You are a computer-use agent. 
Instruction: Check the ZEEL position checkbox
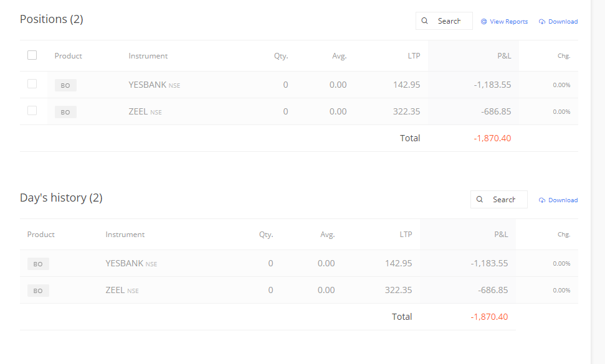pyautogui.click(x=32, y=111)
